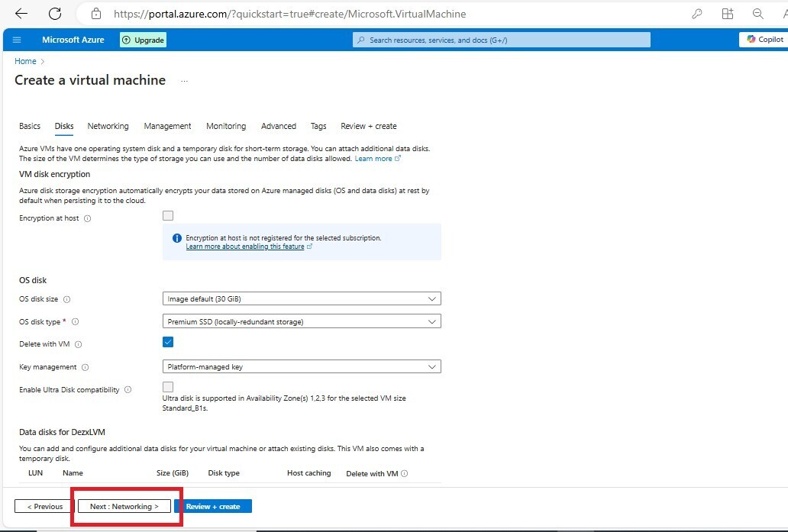The height and width of the screenshot is (532, 788).
Task: Toggle the Encryption at host checkbox
Action: pos(168,215)
